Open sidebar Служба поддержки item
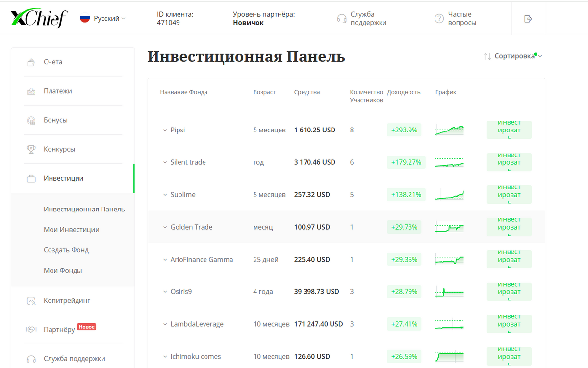 (74, 359)
